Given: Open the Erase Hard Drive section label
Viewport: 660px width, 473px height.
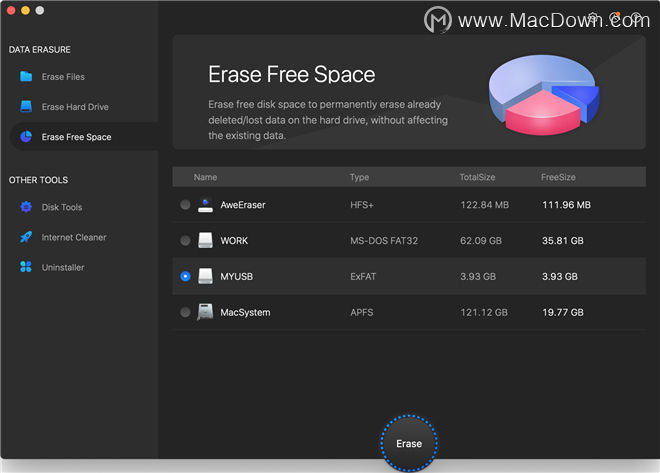Looking at the screenshot, I should tap(75, 107).
